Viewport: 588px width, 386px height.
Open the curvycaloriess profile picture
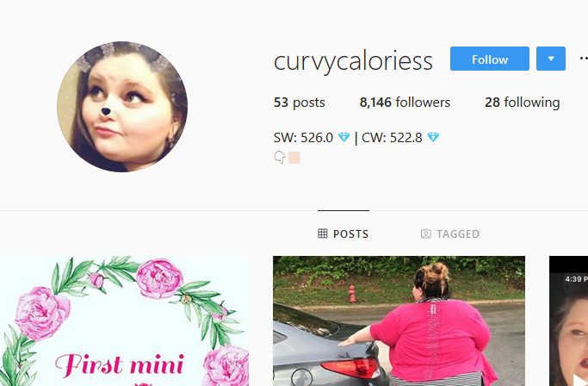click(x=122, y=107)
